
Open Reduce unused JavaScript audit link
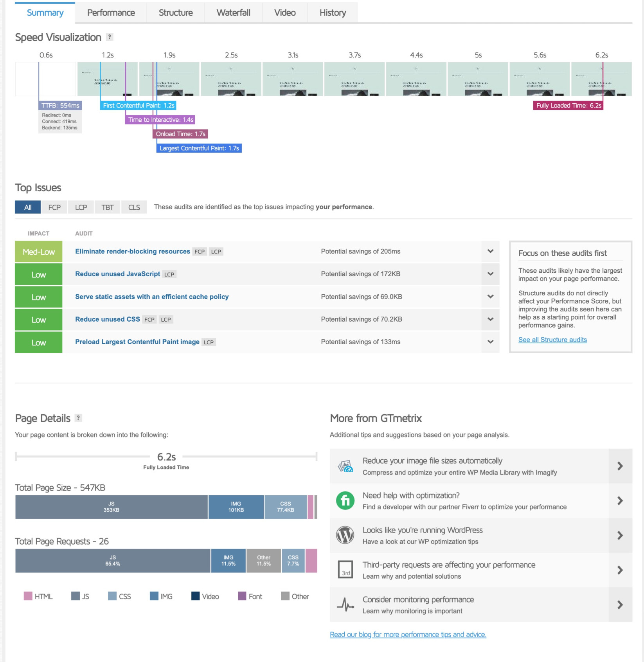[x=118, y=274]
